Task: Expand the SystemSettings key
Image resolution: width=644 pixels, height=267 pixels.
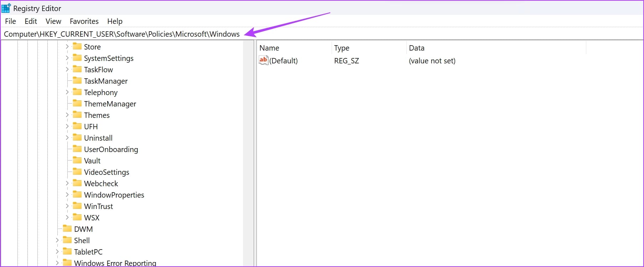Action: (x=67, y=58)
